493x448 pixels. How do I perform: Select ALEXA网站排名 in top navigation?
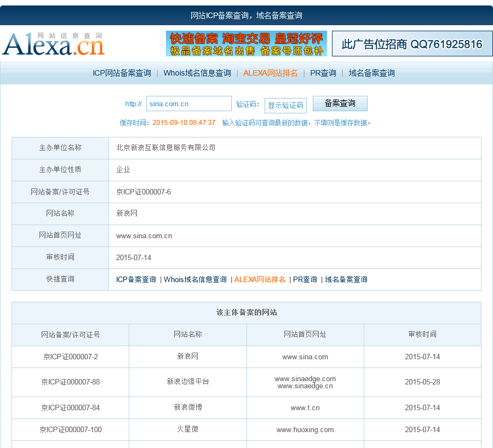point(271,73)
